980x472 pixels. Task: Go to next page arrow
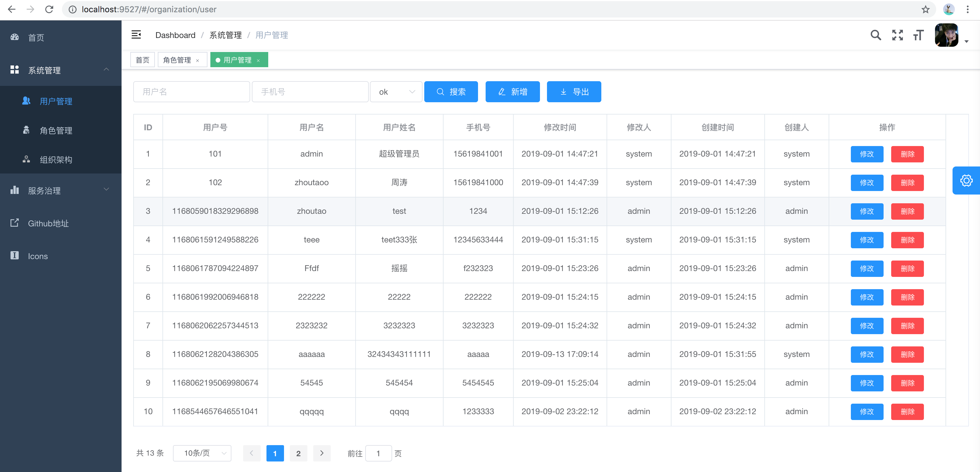click(x=322, y=453)
